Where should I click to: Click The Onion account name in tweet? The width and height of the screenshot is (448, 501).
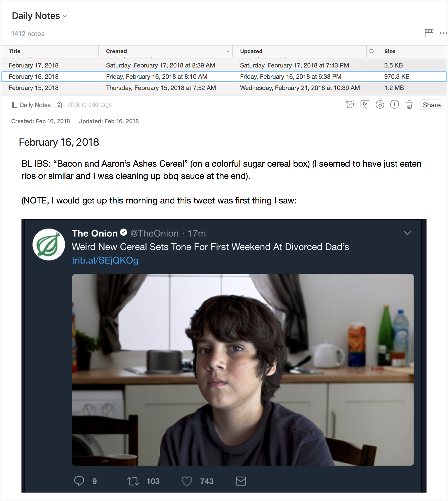point(95,233)
